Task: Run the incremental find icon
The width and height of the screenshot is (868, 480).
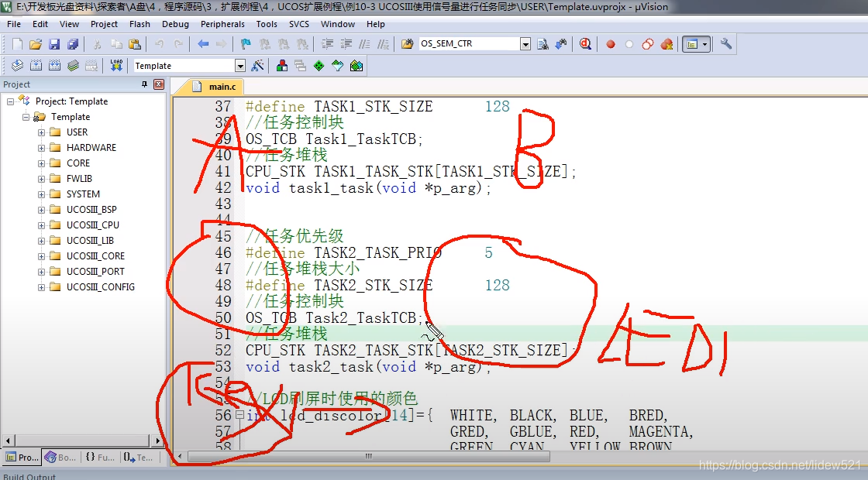Action: coord(561,44)
